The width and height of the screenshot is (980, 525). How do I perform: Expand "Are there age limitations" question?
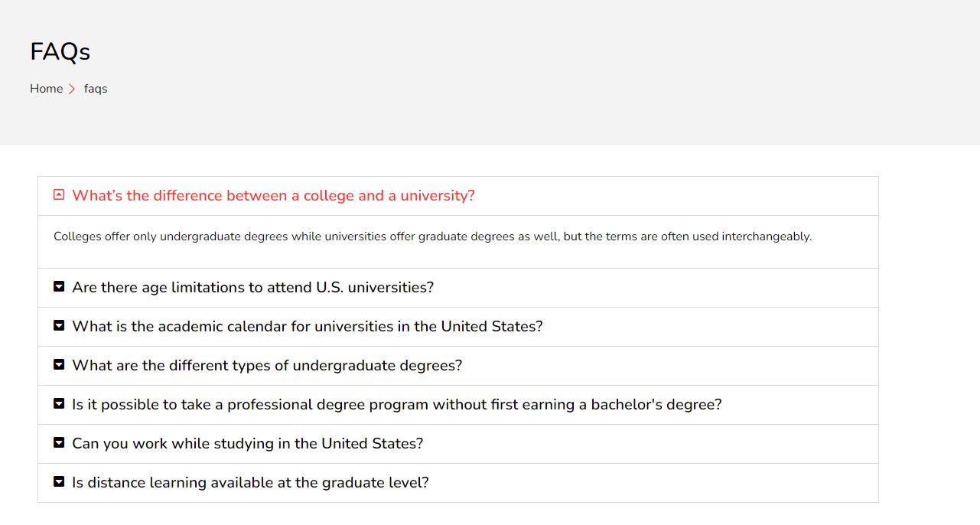pos(252,288)
